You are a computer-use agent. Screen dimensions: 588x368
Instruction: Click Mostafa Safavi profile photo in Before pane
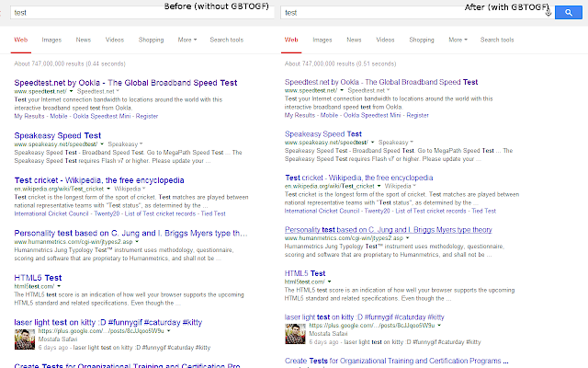25,339
